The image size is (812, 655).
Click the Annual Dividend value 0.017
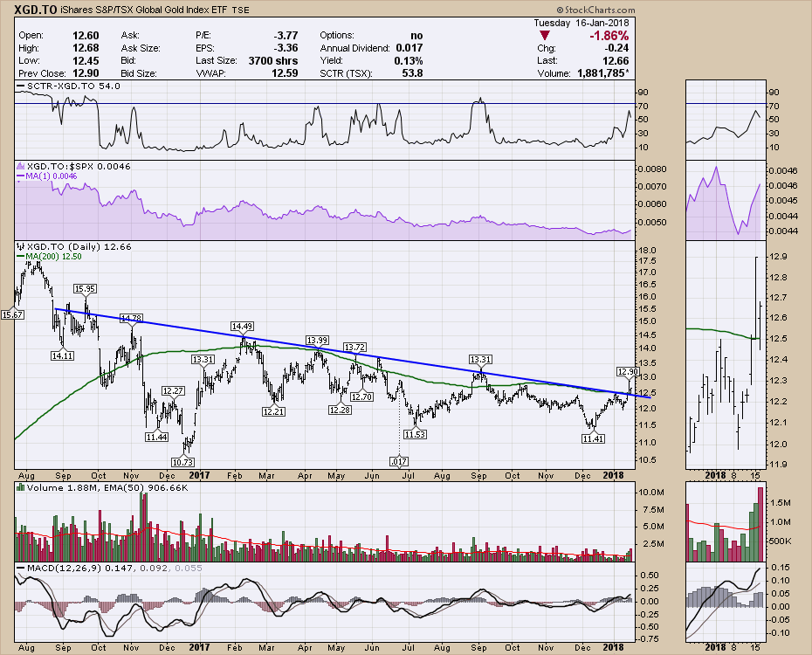coord(409,48)
